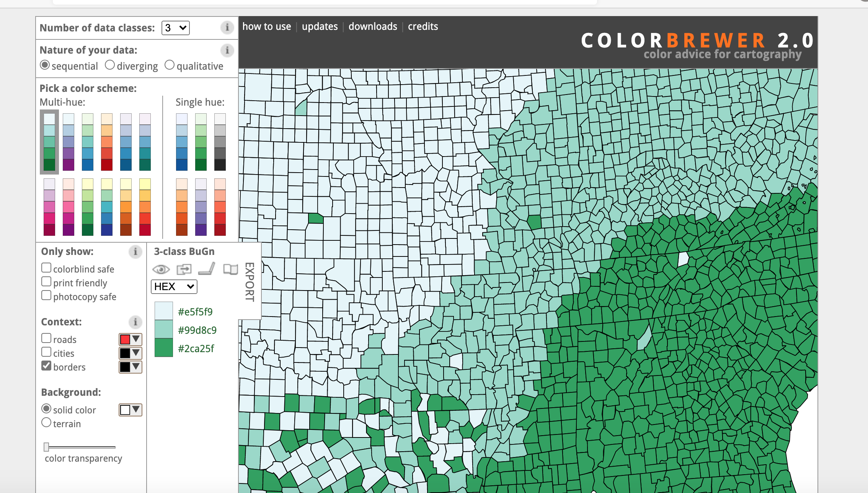Open the updates page
This screenshot has width=868, height=493.
(320, 26)
